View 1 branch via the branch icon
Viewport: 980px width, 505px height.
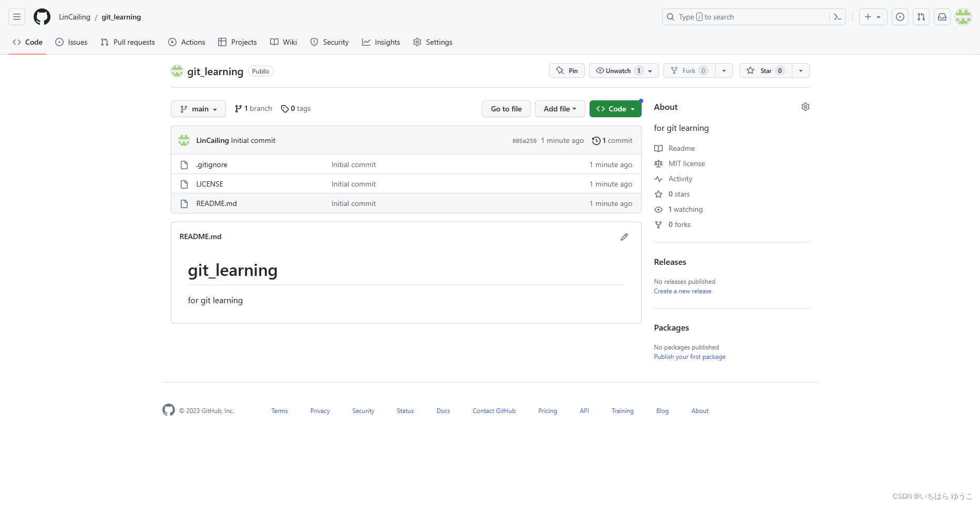coord(253,109)
